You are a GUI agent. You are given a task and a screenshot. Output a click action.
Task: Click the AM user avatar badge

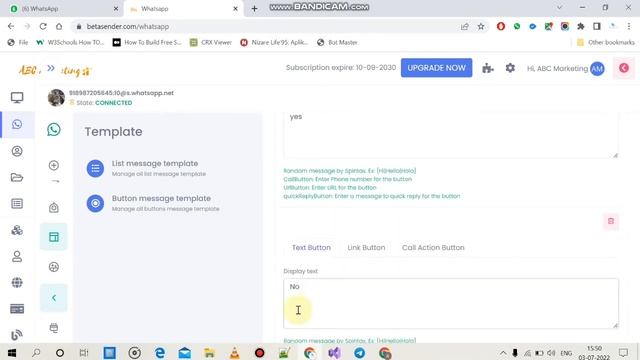(x=597, y=69)
